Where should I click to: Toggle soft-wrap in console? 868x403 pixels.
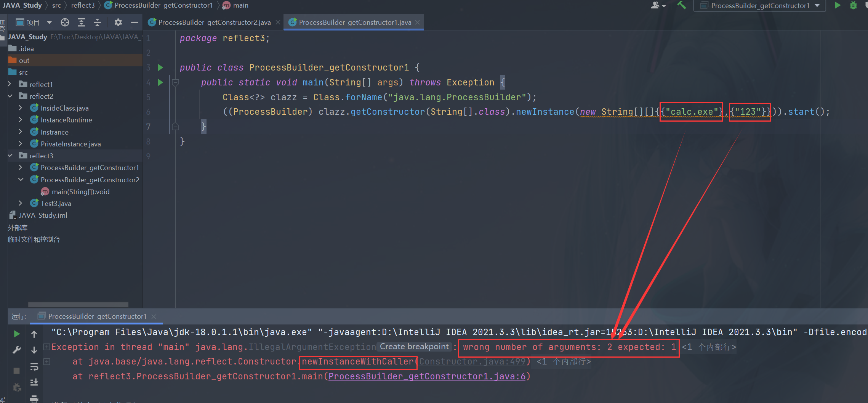pyautogui.click(x=34, y=367)
